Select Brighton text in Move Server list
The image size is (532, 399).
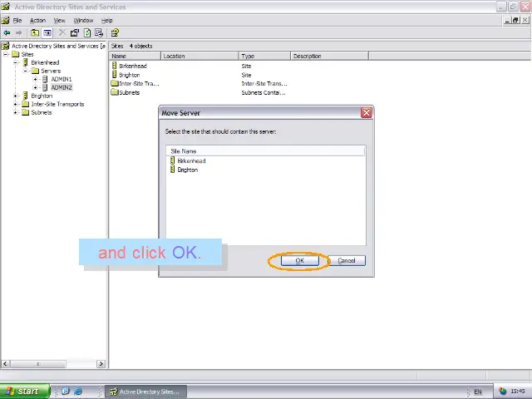pyautogui.click(x=188, y=170)
